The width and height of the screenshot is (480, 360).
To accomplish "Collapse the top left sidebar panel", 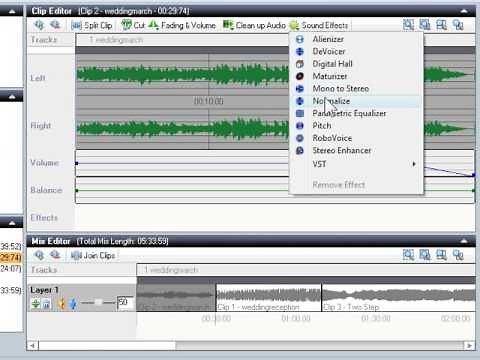I will [12, 11].
